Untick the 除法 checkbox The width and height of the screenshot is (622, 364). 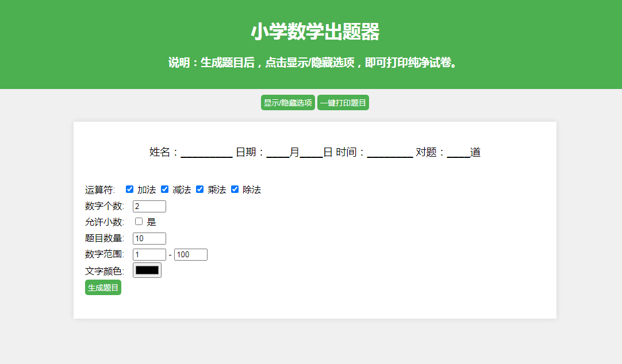[x=235, y=189]
